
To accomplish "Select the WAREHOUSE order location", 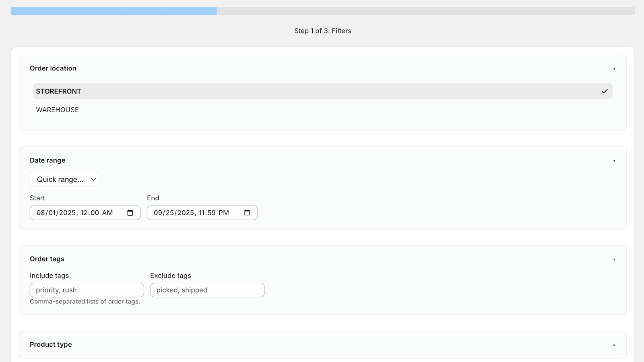I will point(57,109).
